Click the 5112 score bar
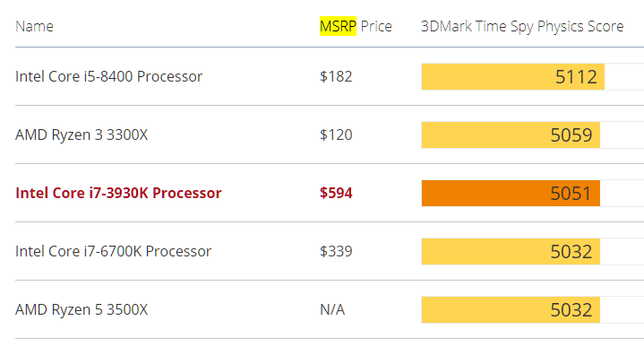 click(x=513, y=76)
